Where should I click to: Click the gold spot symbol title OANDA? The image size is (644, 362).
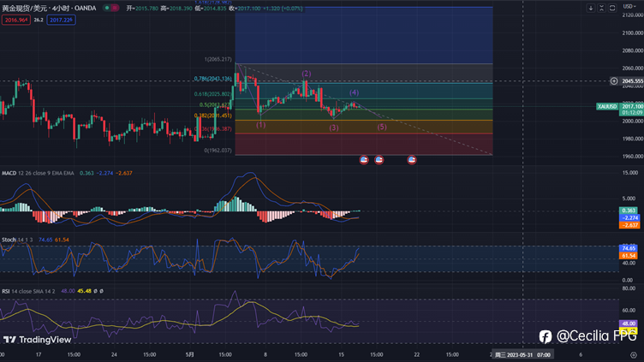pyautogui.click(x=49, y=8)
